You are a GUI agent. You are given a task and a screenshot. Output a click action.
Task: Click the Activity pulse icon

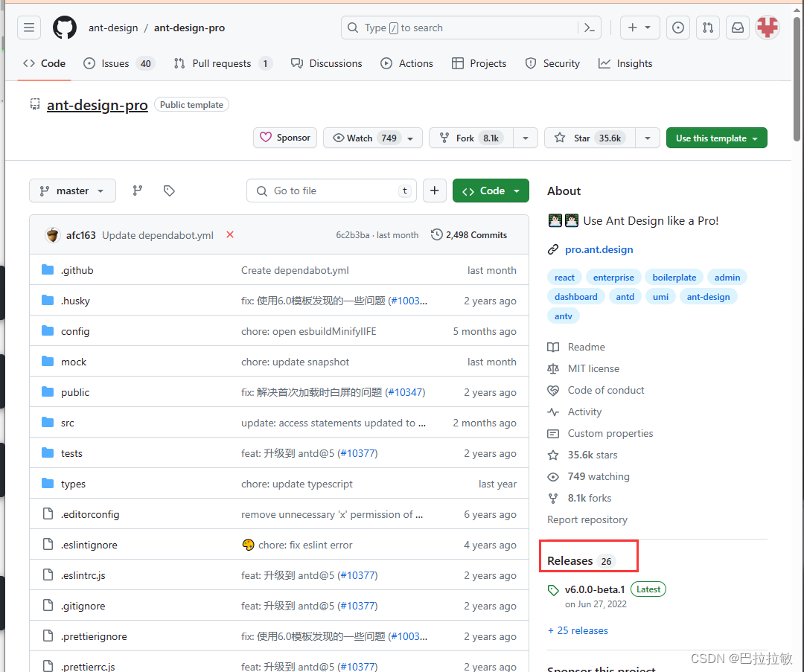[552, 412]
